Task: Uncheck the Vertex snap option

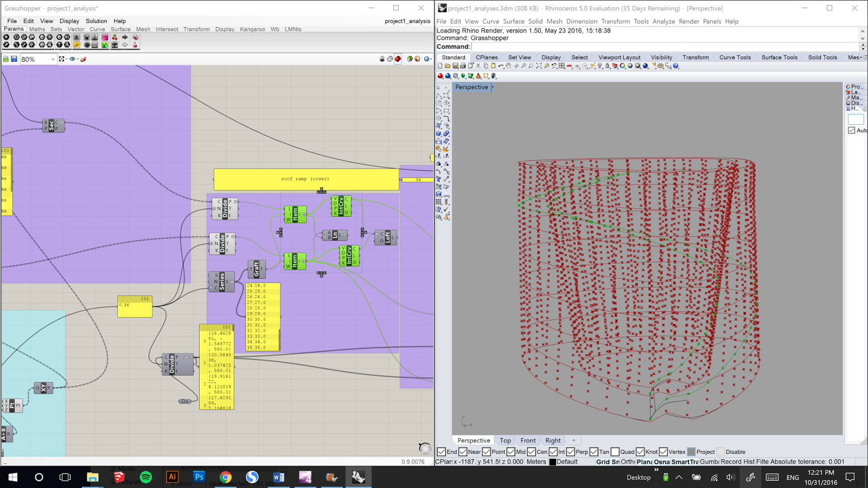Action: (664, 452)
